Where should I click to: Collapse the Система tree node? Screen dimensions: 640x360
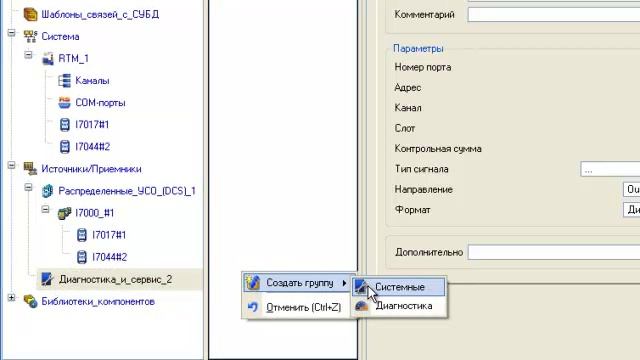tap(11, 33)
